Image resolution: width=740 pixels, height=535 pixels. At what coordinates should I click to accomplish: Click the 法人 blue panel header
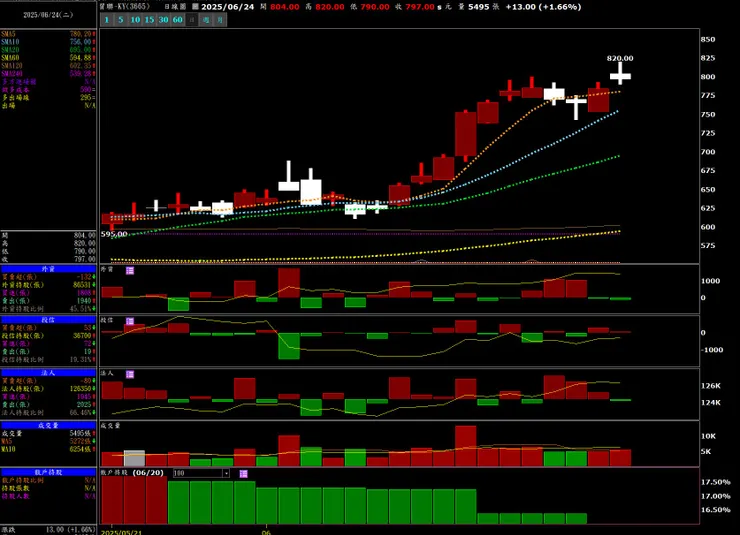click(x=48, y=373)
